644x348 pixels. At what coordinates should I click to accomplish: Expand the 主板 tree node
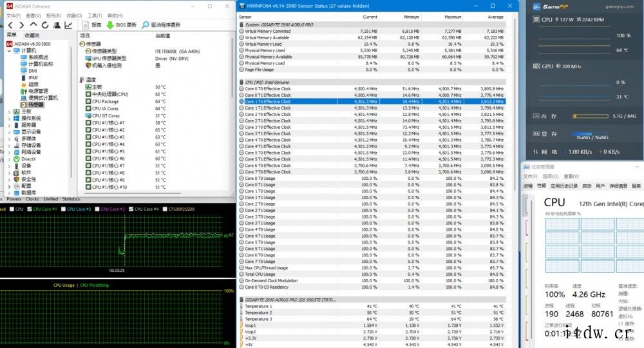point(10,111)
